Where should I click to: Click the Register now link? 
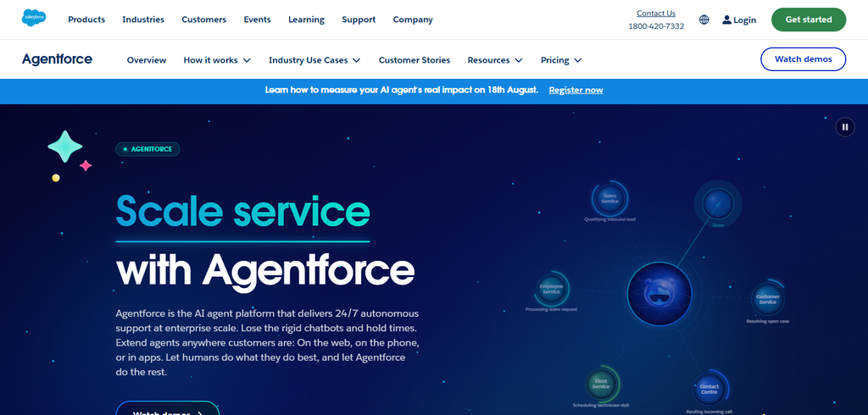pyautogui.click(x=576, y=90)
